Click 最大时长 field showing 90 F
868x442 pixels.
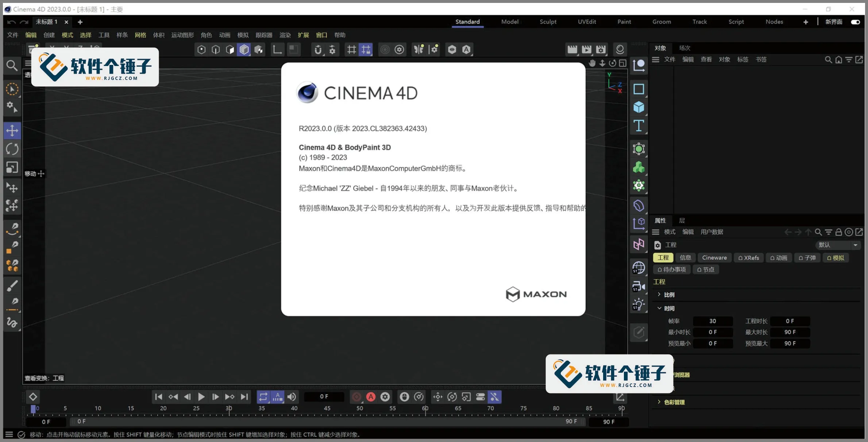click(x=790, y=332)
